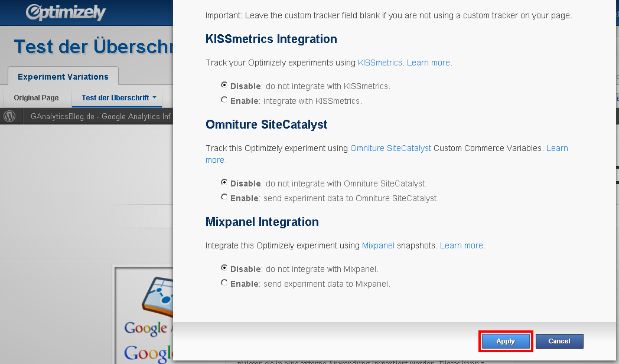Open the Mixpanel link

pyautogui.click(x=378, y=245)
